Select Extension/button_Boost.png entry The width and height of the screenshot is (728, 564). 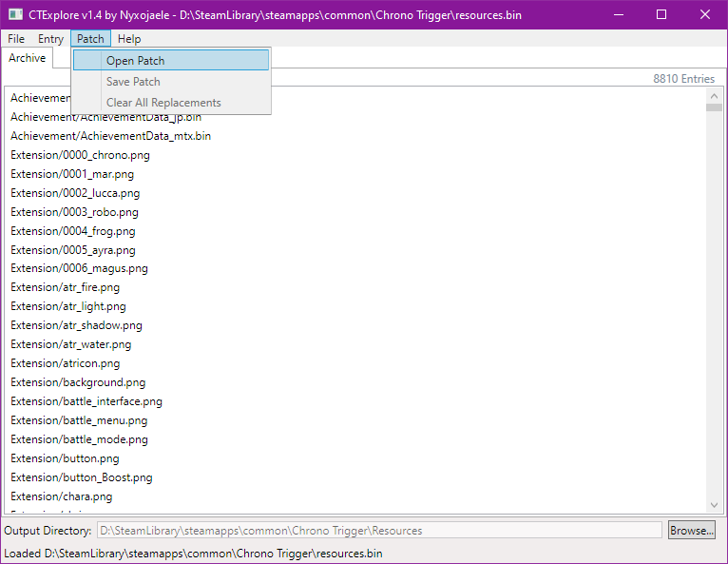81,478
